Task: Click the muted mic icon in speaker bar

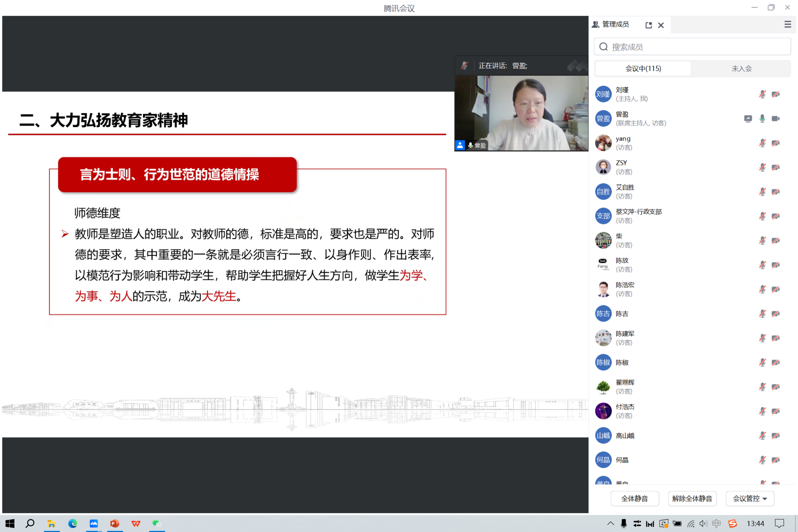Action: 464,66
